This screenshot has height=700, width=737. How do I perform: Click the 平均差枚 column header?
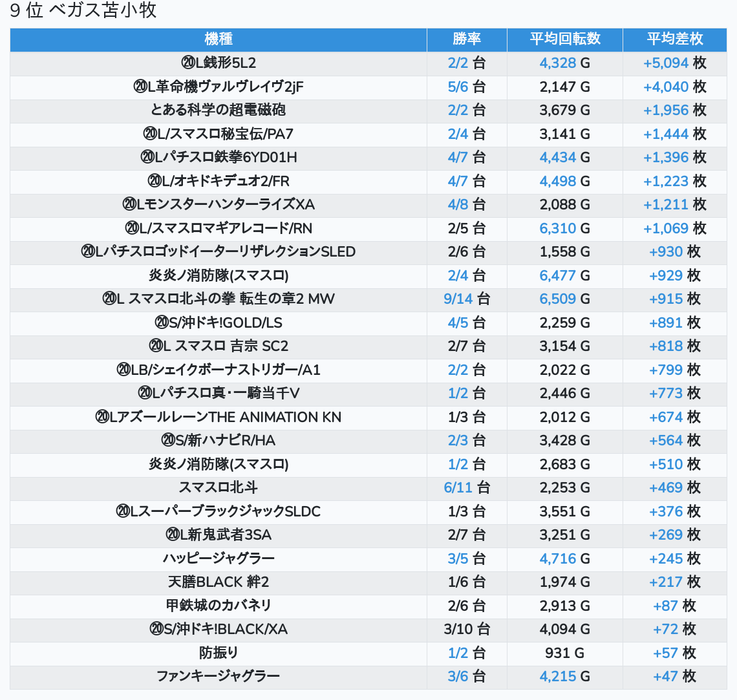(x=674, y=39)
